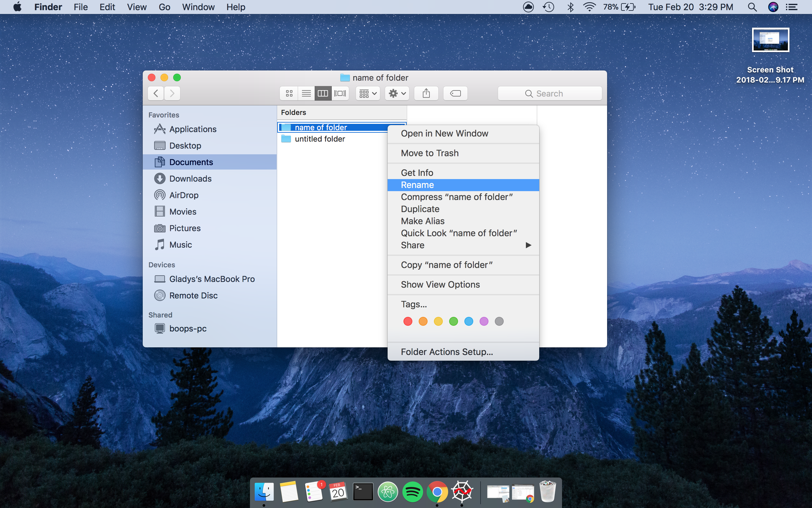812x508 pixels.
Task: Choose Show View Options
Action: coord(463,284)
